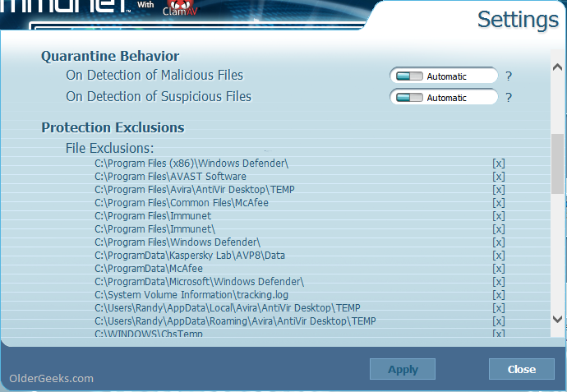Select the C:\Users\Randy\AppData\Local\Avira\AntiVir Desktop\TEMP path
The image size is (567, 392).
click(228, 308)
